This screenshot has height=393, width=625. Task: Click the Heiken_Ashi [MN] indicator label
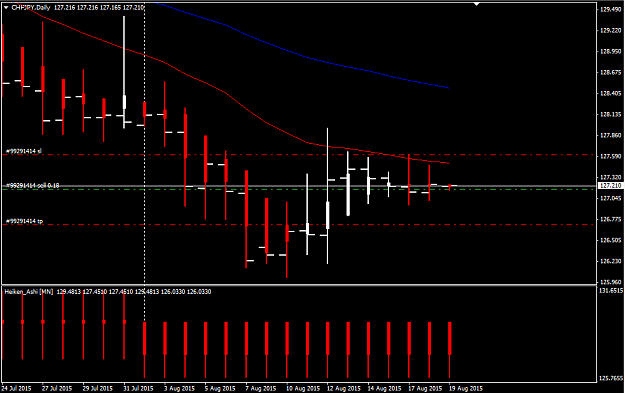[x=29, y=292]
